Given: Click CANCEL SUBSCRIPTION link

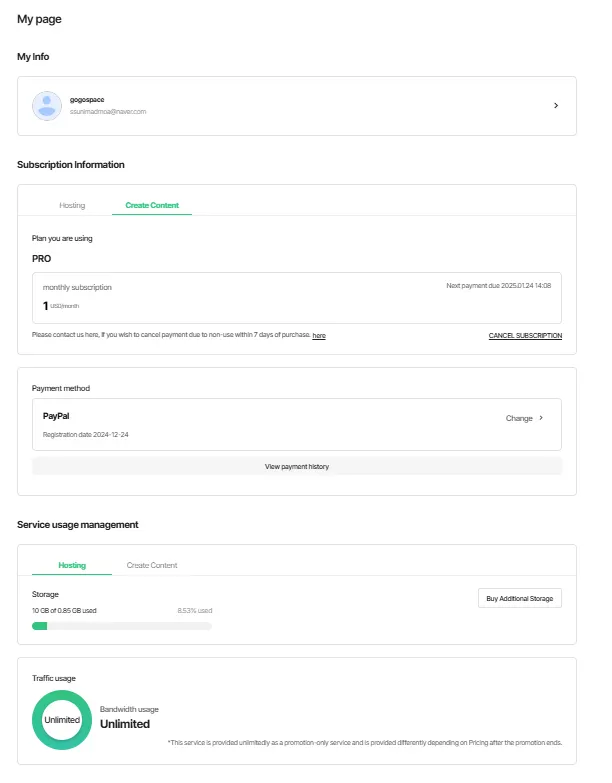Looking at the screenshot, I should 525,336.
